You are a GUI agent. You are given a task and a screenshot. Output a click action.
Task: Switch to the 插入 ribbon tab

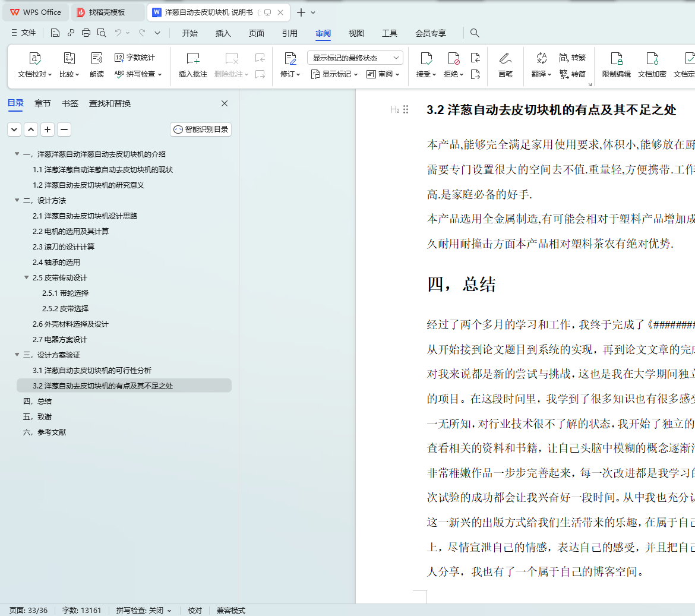[223, 33]
